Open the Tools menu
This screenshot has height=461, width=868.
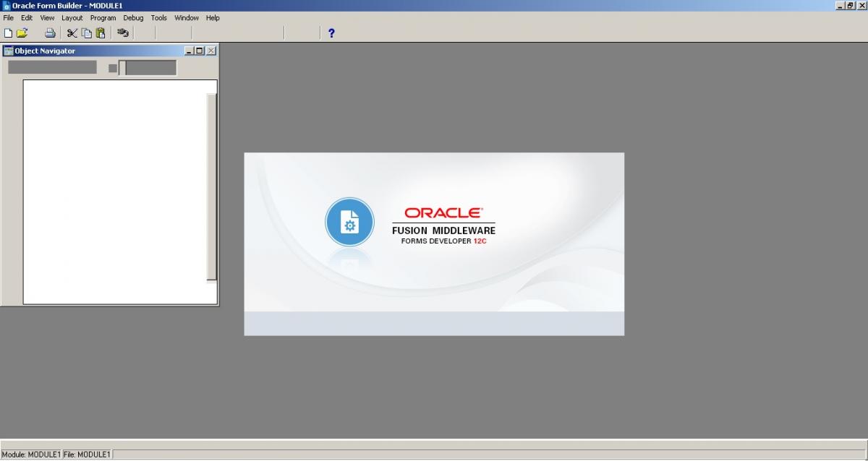158,17
